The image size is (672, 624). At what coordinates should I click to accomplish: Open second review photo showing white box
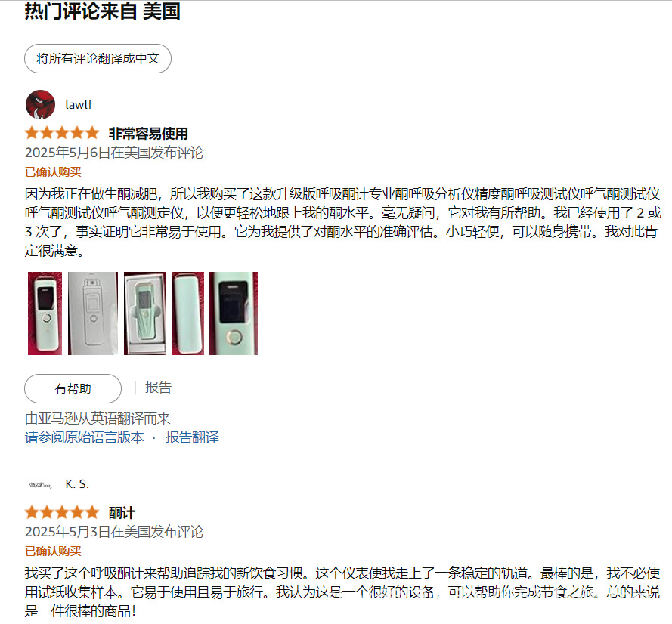92,314
